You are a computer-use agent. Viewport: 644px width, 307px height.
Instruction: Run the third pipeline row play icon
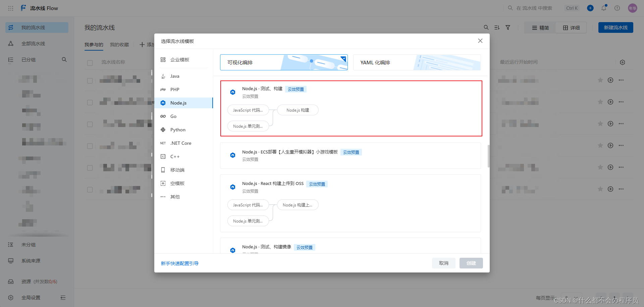[610, 124]
